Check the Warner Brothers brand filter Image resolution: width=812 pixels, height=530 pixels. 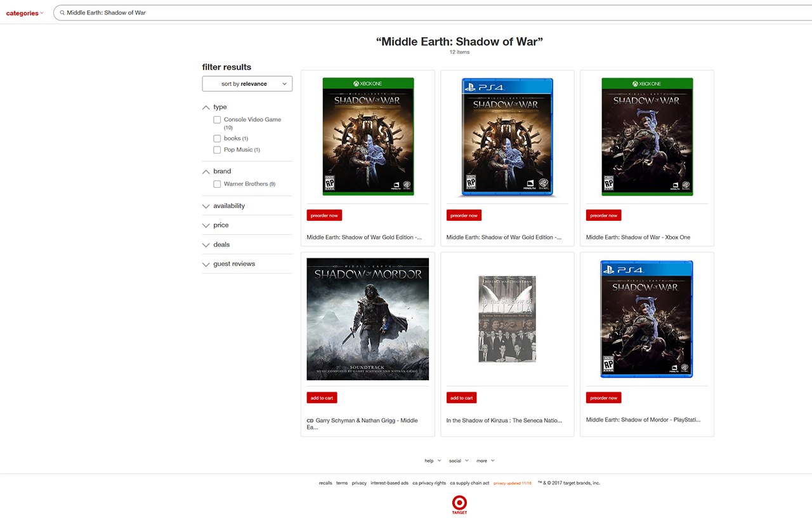[x=217, y=184]
